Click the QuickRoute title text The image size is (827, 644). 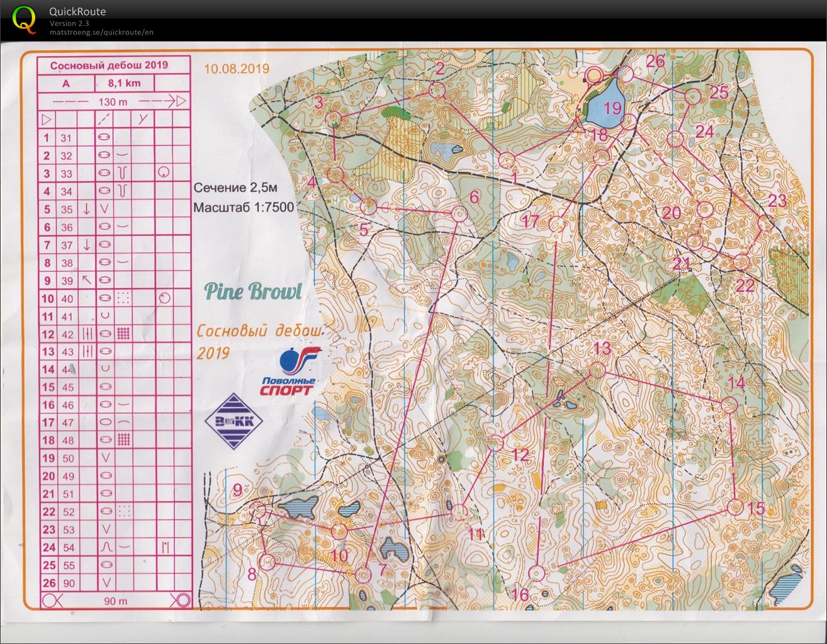click(x=77, y=11)
